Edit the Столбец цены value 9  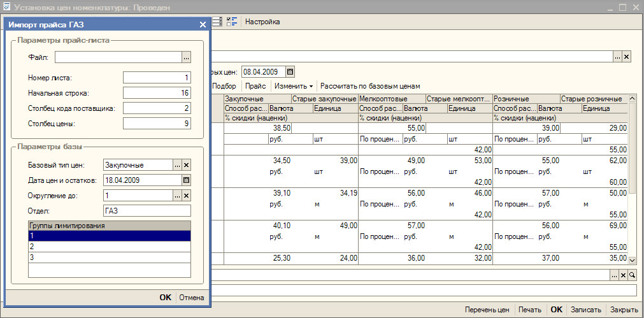157,124
